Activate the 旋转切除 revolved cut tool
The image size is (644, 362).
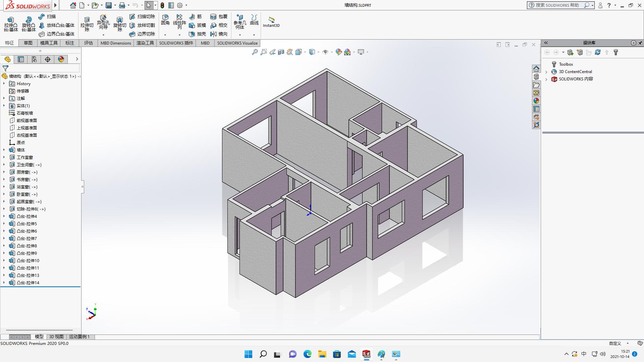(x=120, y=24)
